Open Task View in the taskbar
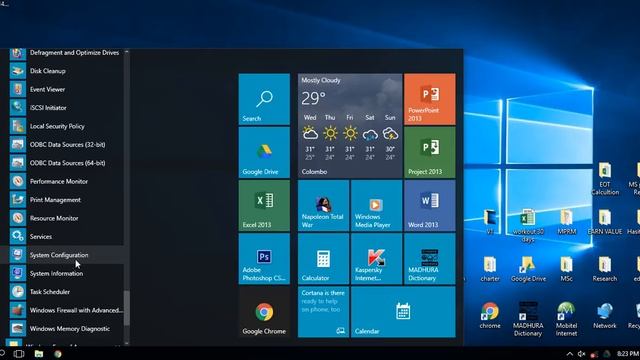This screenshot has height=360, width=640. click(19, 354)
